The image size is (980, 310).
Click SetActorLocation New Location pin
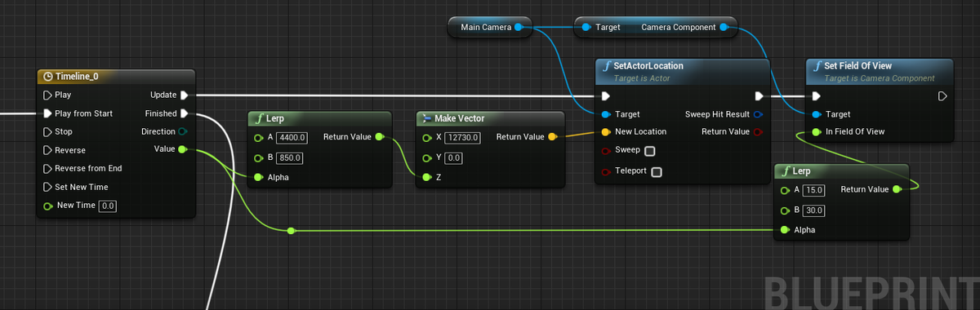[605, 131]
